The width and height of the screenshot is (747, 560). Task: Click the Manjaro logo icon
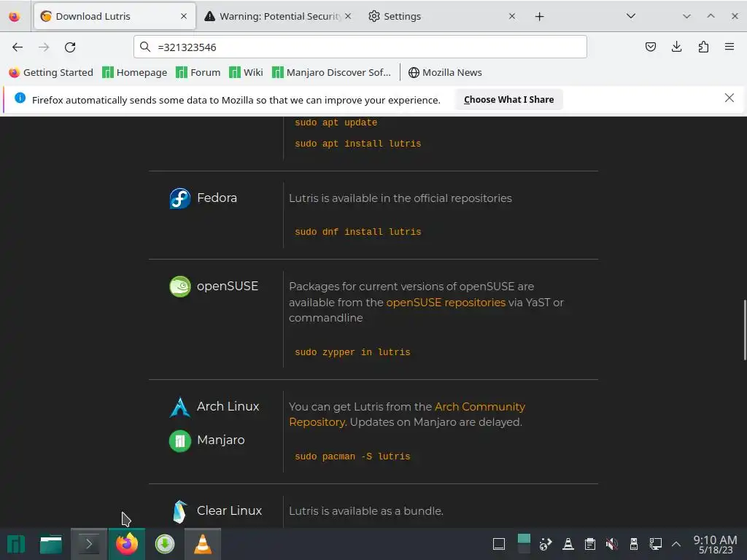[180, 441]
